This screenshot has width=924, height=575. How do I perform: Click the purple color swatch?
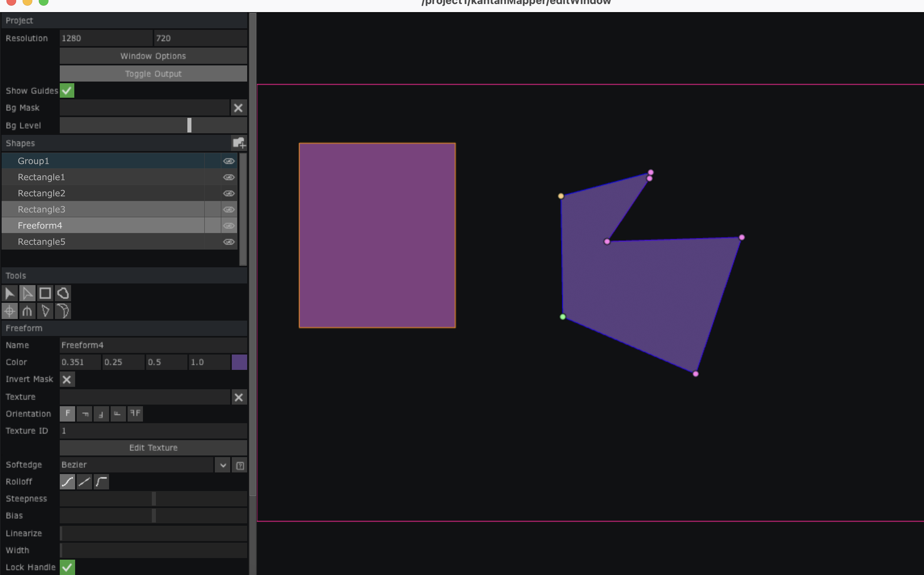pyautogui.click(x=239, y=362)
